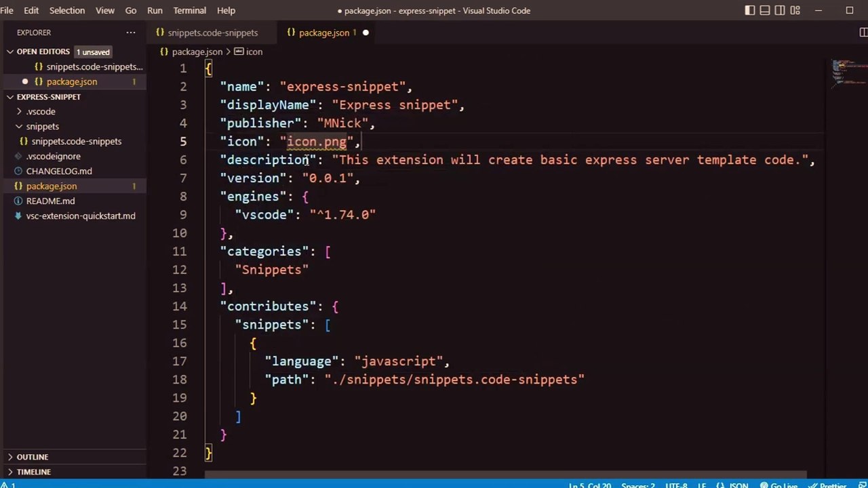Toggle the primary side bar layout icon
868x488 pixels.
749,10
